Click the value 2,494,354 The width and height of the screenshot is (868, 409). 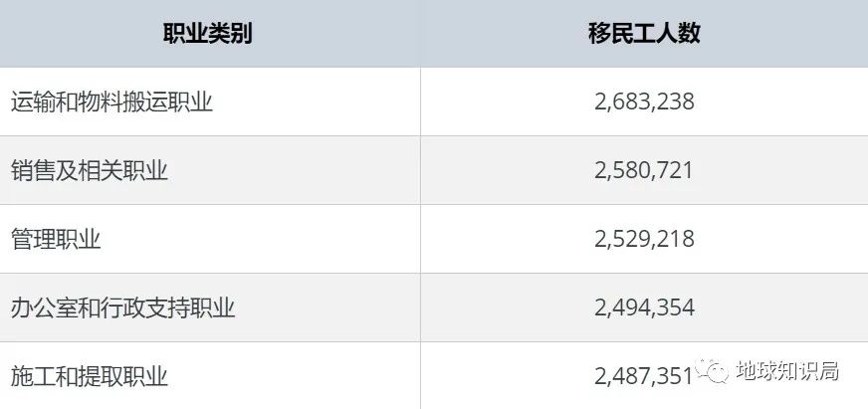[x=644, y=307]
